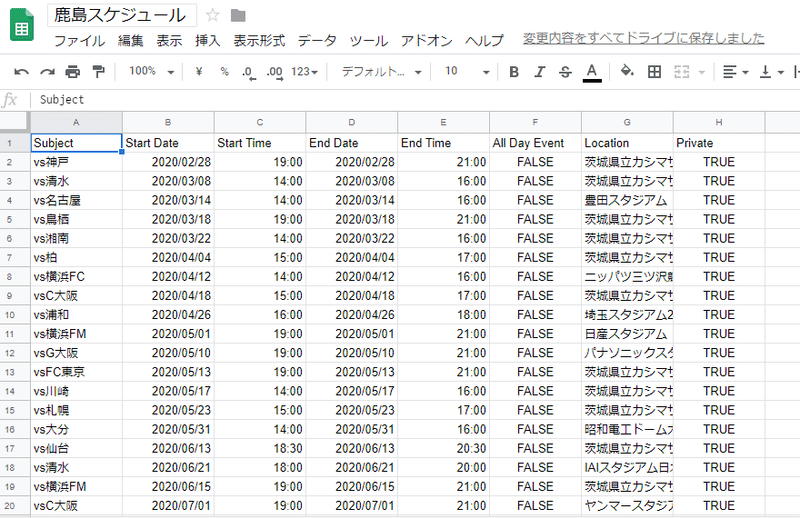Toggle bold formatting
Screen dimensions: 800x518
pos(514,72)
